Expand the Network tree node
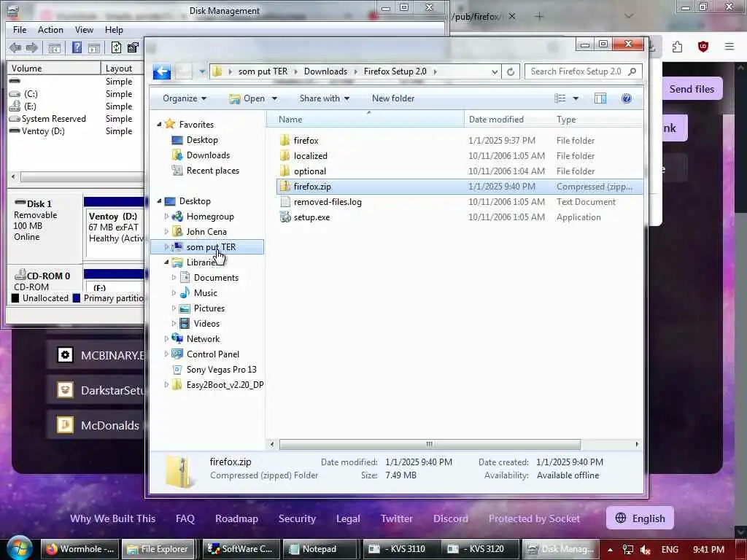The width and height of the screenshot is (747, 560). point(166,339)
